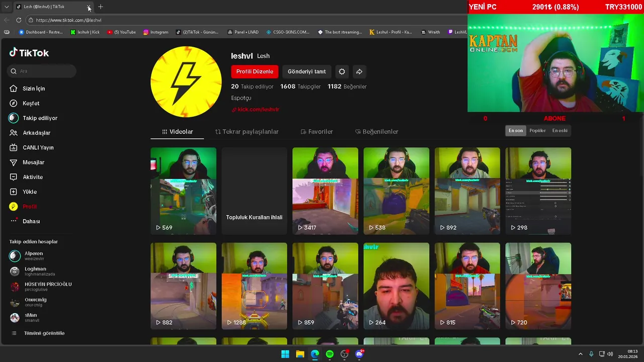Open the video with 569 views
This screenshot has height=362, width=644.
pos(184,191)
